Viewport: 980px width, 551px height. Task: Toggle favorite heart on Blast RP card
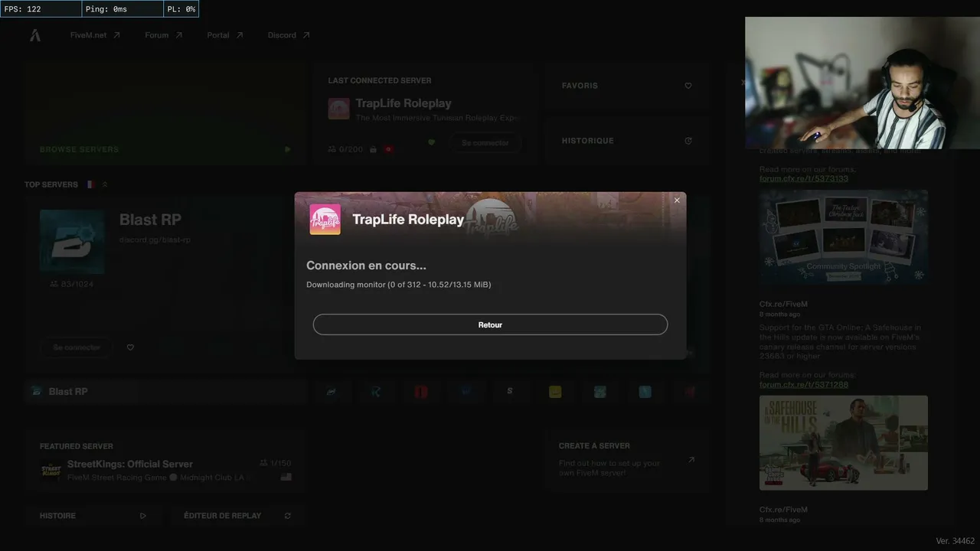(130, 347)
